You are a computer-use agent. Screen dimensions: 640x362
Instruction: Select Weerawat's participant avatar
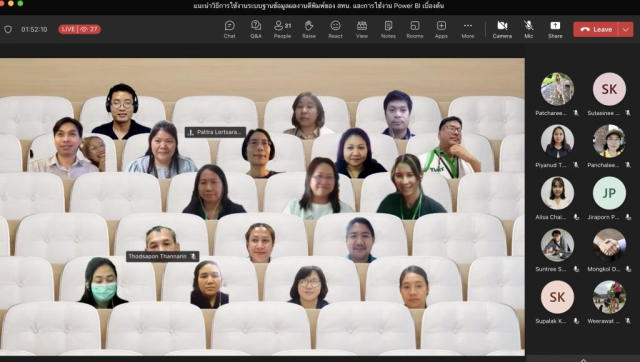point(609,297)
